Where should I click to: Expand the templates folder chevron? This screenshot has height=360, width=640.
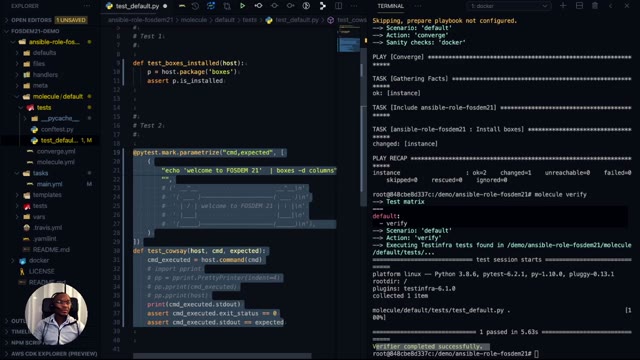tap(17, 195)
